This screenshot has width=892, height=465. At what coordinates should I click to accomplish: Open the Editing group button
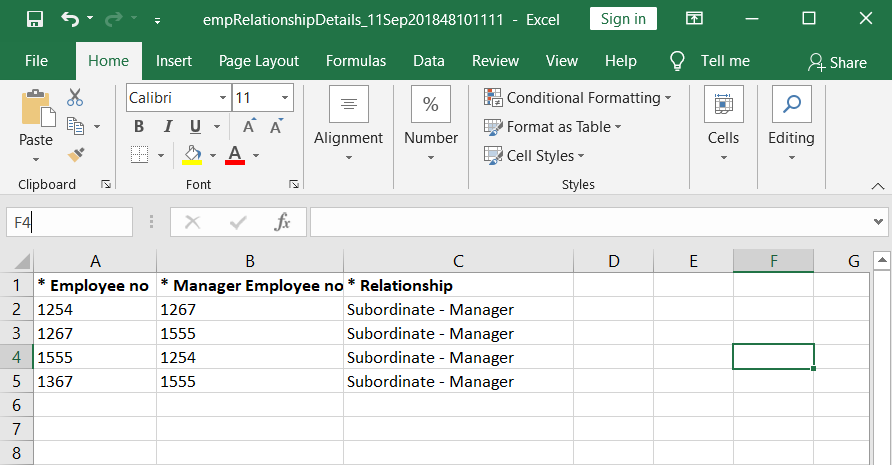791,124
